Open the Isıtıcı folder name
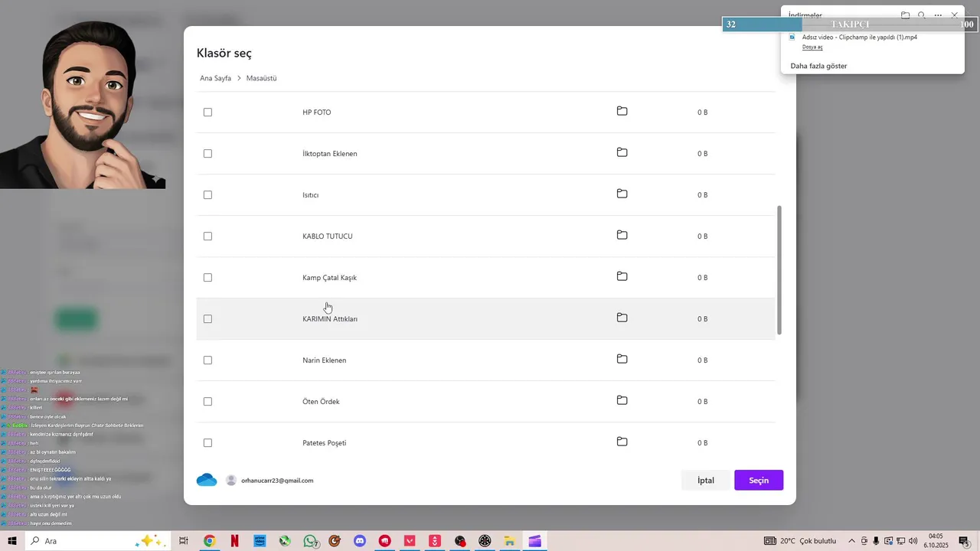The width and height of the screenshot is (980, 551). (310, 194)
